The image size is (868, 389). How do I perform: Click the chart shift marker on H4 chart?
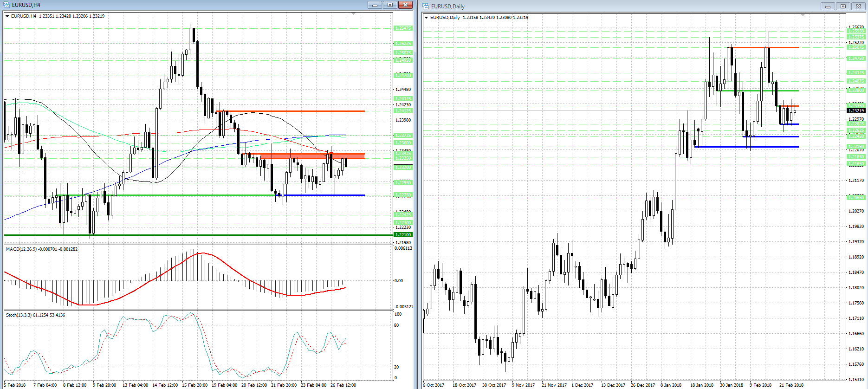tap(354, 14)
